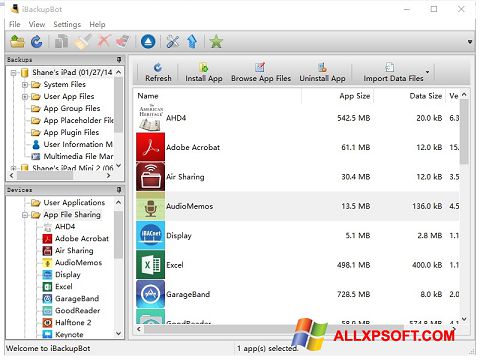The image size is (480, 360).
Task: Click the copy documents toolbar icon
Action: [x=62, y=42]
